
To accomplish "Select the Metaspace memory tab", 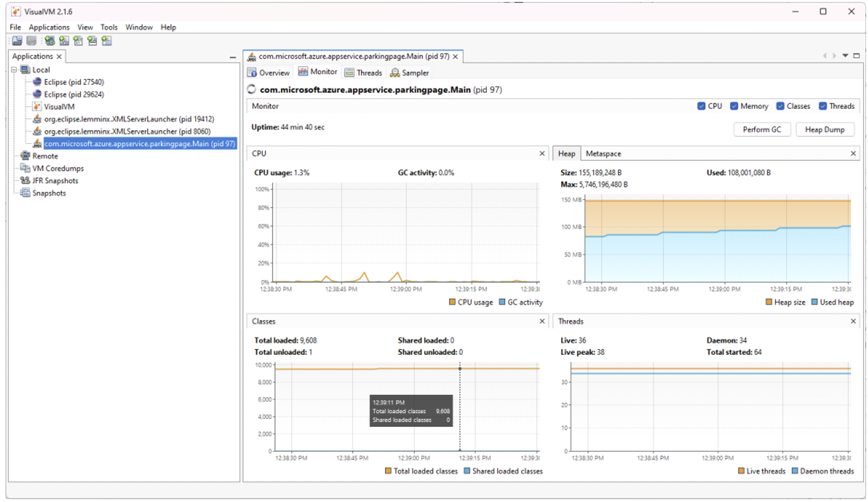I will tap(603, 154).
